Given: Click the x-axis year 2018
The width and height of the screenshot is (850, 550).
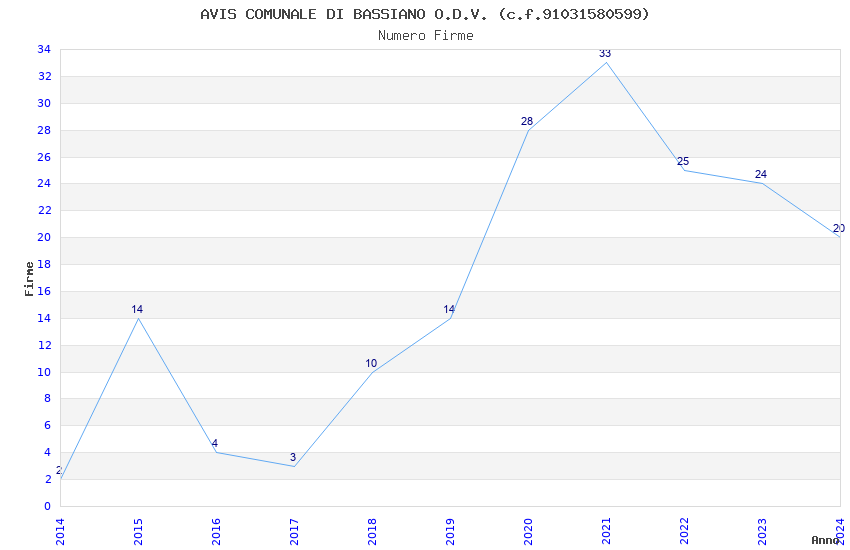Looking at the screenshot, I should pyautogui.click(x=372, y=532).
